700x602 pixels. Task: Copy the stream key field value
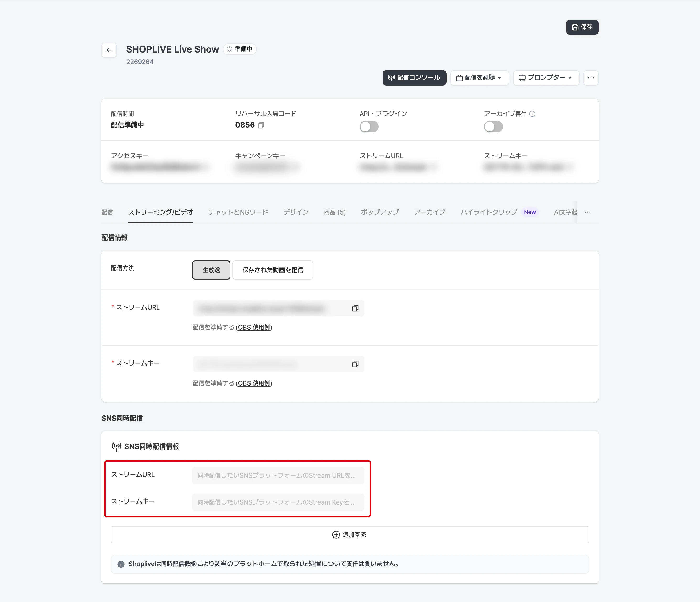[x=355, y=364]
